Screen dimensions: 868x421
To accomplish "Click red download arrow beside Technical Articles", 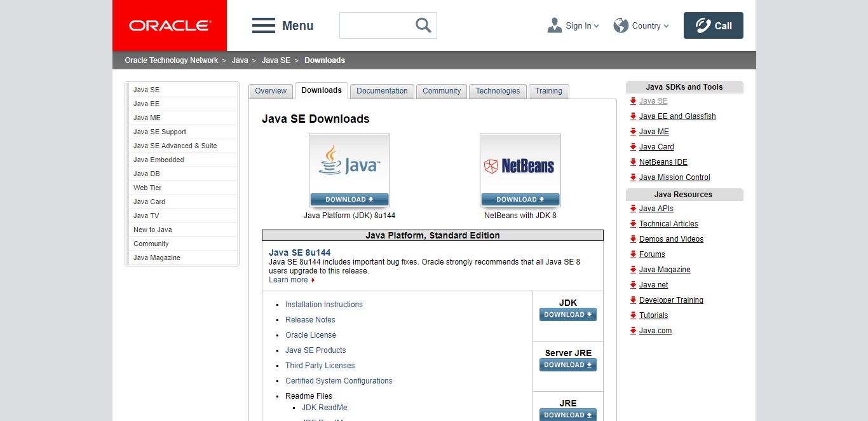I will [633, 224].
